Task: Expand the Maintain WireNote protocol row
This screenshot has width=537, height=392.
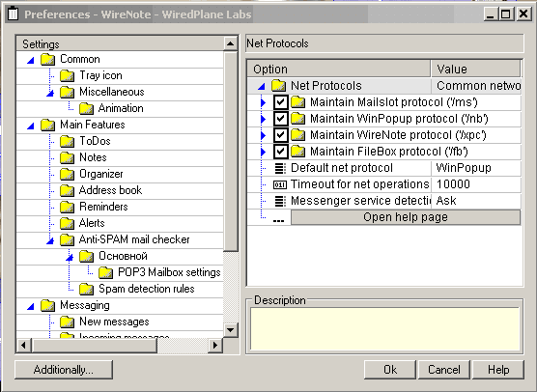Action: click(x=263, y=135)
